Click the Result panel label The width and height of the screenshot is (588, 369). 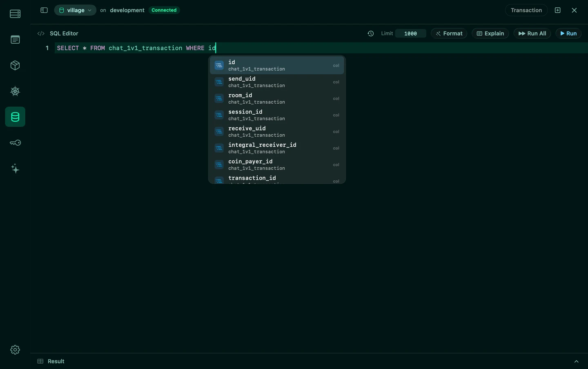[x=56, y=361]
